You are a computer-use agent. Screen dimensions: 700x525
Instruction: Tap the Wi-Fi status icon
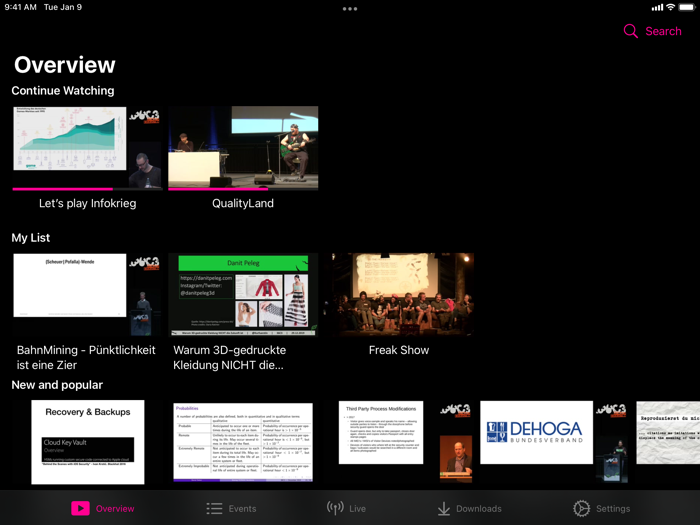click(670, 7)
